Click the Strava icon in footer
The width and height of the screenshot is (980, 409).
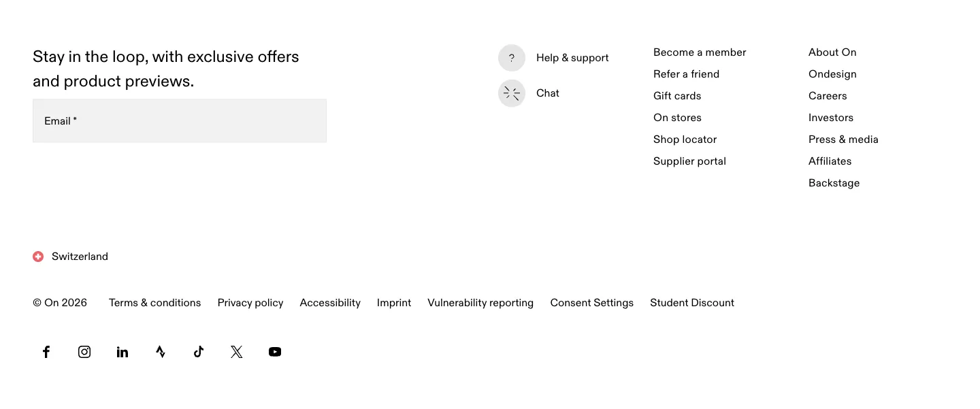coord(161,352)
